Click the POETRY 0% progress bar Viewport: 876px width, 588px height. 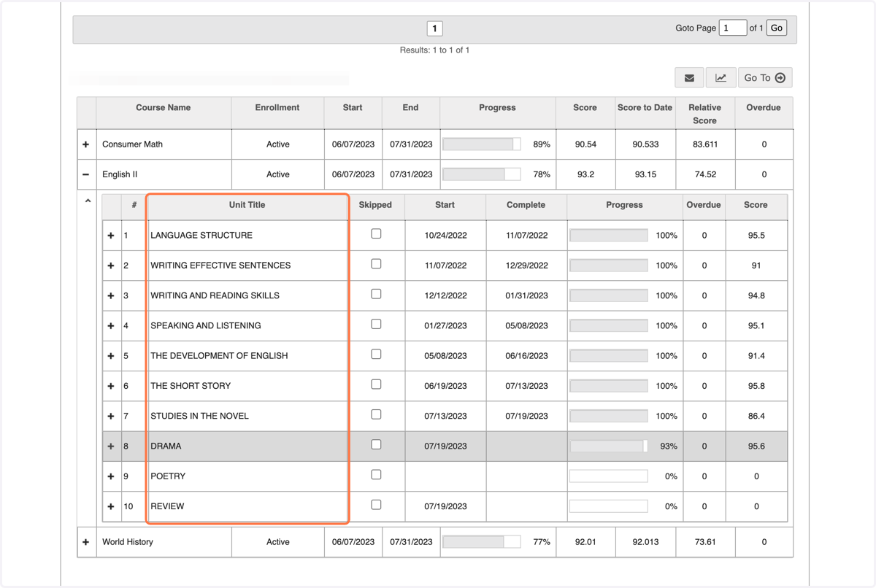click(609, 476)
